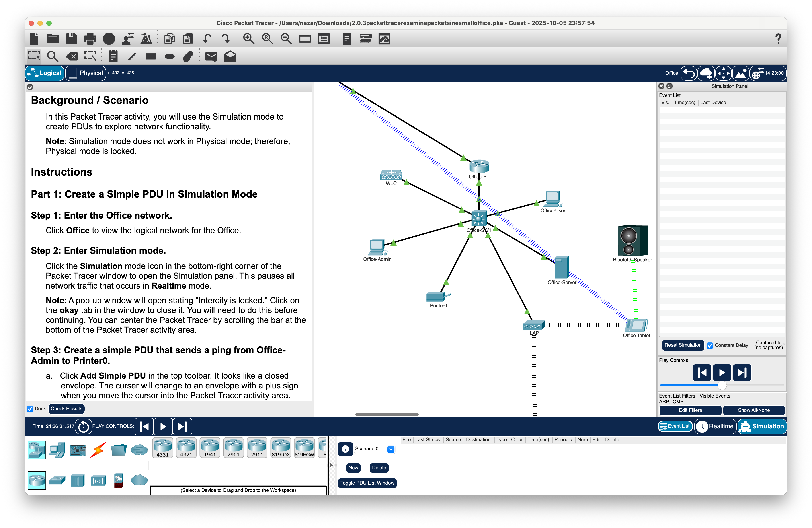Click the Print icon
The width and height of the screenshot is (812, 528).
[90, 39]
